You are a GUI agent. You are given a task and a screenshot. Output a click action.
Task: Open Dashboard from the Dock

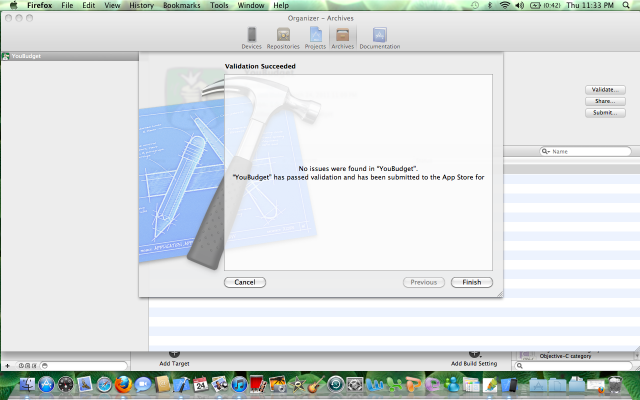66,384
